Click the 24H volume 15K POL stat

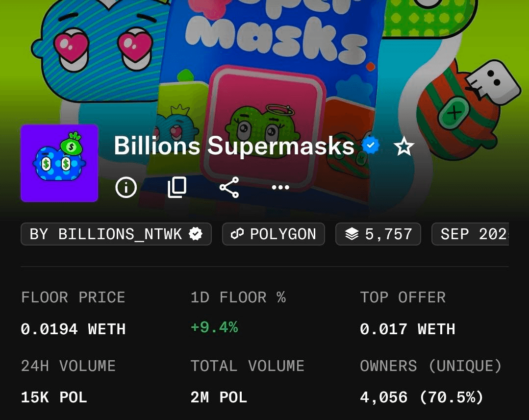tap(54, 397)
